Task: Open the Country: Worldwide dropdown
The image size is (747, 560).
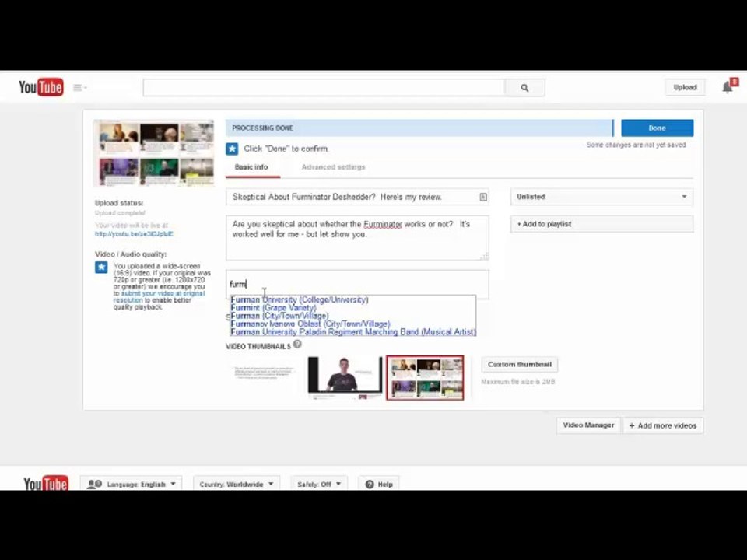Action: pyautogui.click(x=237, y=485)
